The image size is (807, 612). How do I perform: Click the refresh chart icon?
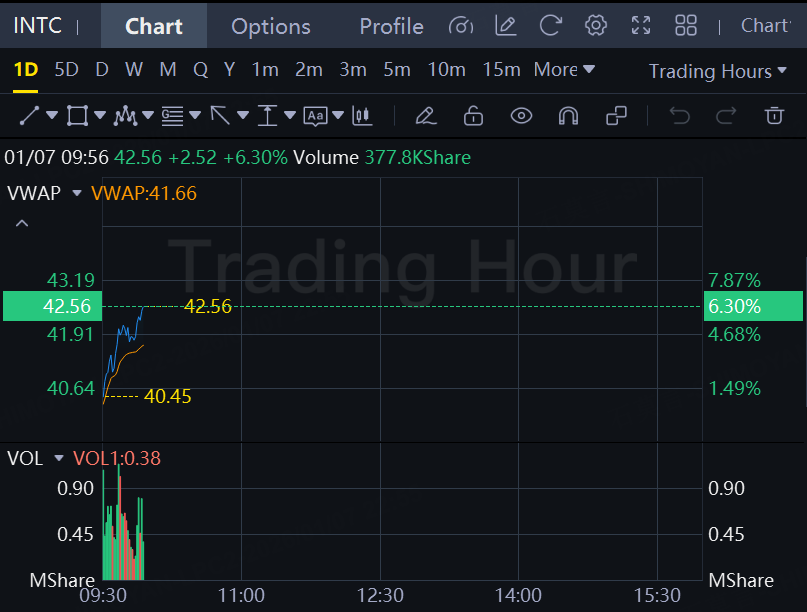[550, 25]
